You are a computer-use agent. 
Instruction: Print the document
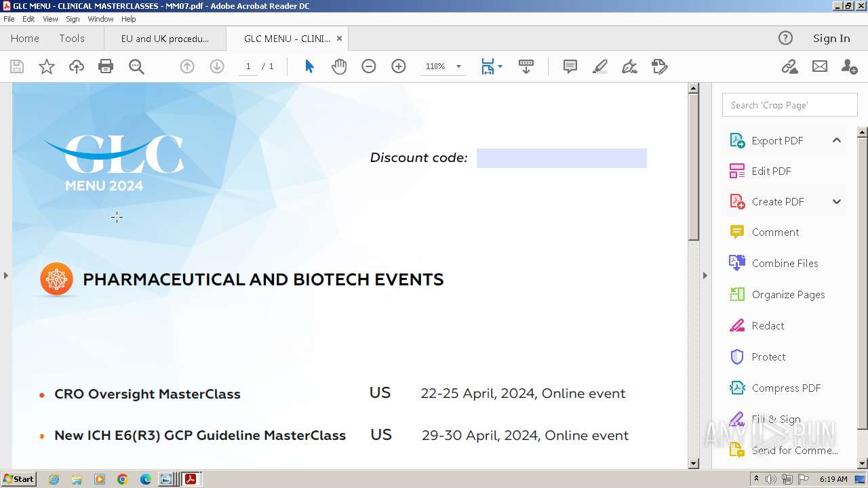(106, 66)
